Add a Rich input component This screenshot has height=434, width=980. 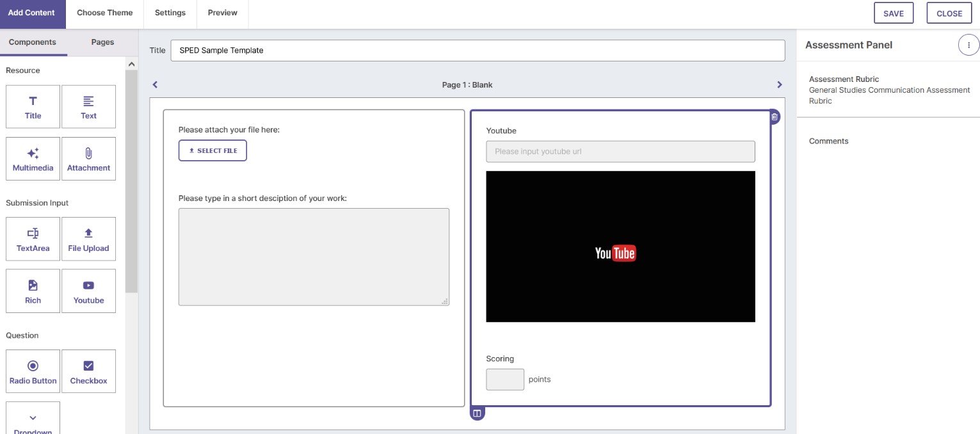click(x=33, y=291)
